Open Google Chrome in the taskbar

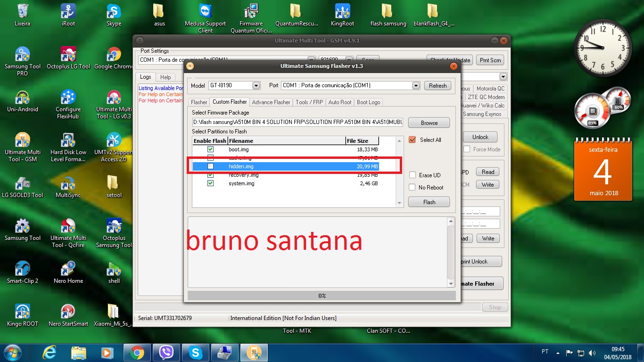pyautogui.click(x=137, y=353)
